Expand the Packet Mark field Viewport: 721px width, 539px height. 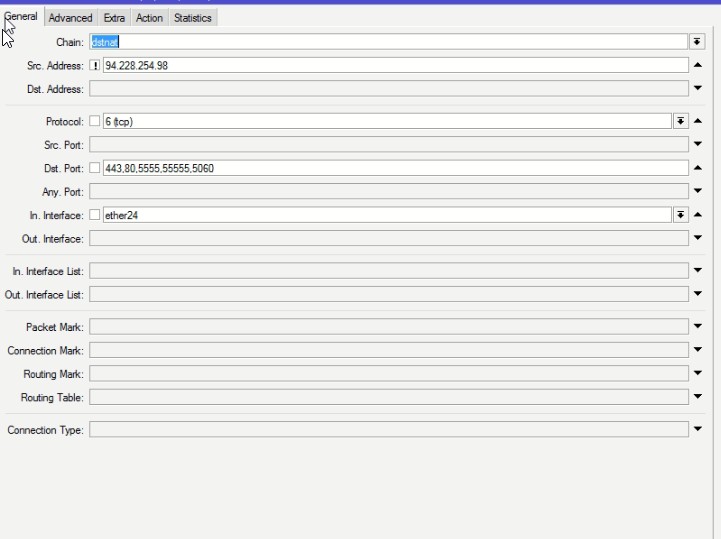(698, 326)
